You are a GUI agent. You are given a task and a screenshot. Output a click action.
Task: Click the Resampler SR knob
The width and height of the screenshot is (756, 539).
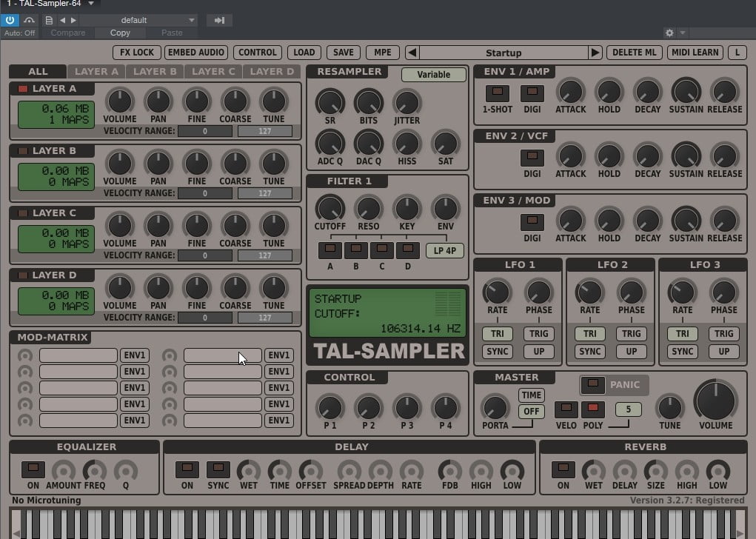(330, 101)
